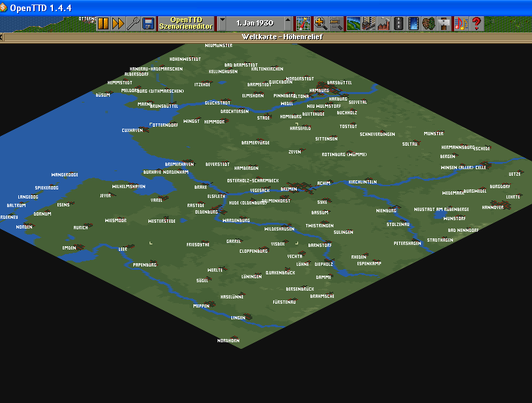
Task: Open the music and sound menu
Action: (461, 24)
